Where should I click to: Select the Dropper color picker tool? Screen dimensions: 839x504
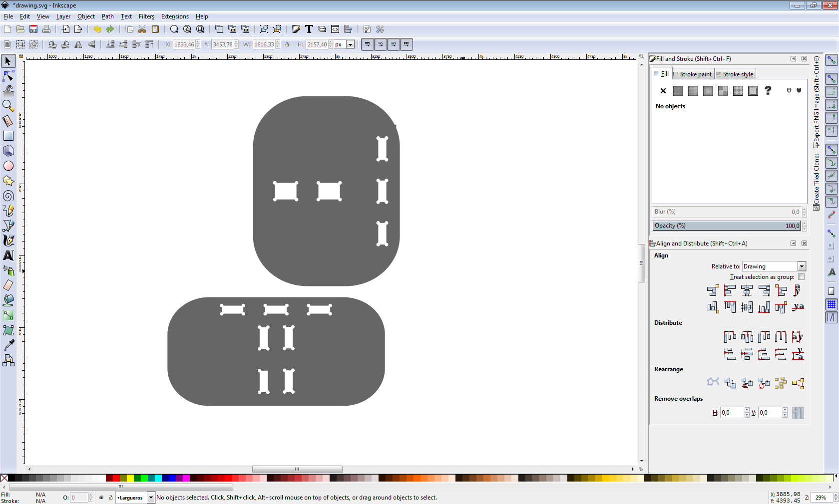(8, 345)
